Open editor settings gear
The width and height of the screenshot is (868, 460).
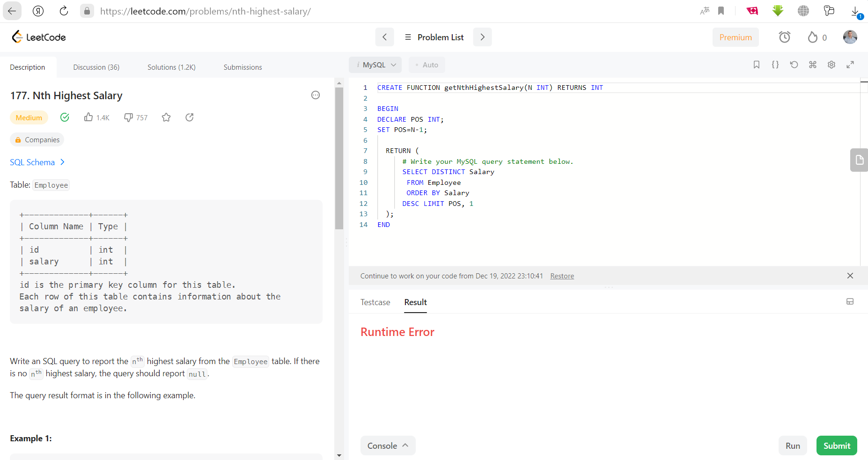click(x=831, y=65)
